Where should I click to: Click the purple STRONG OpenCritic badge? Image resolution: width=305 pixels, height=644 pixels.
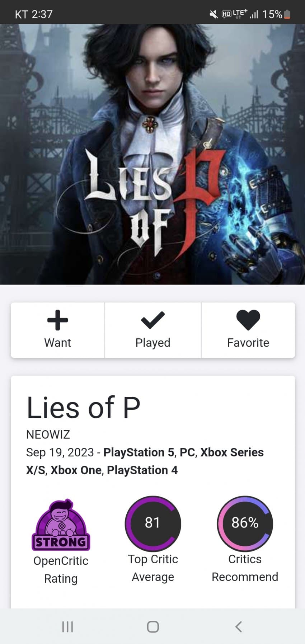(x=61, y=525)
